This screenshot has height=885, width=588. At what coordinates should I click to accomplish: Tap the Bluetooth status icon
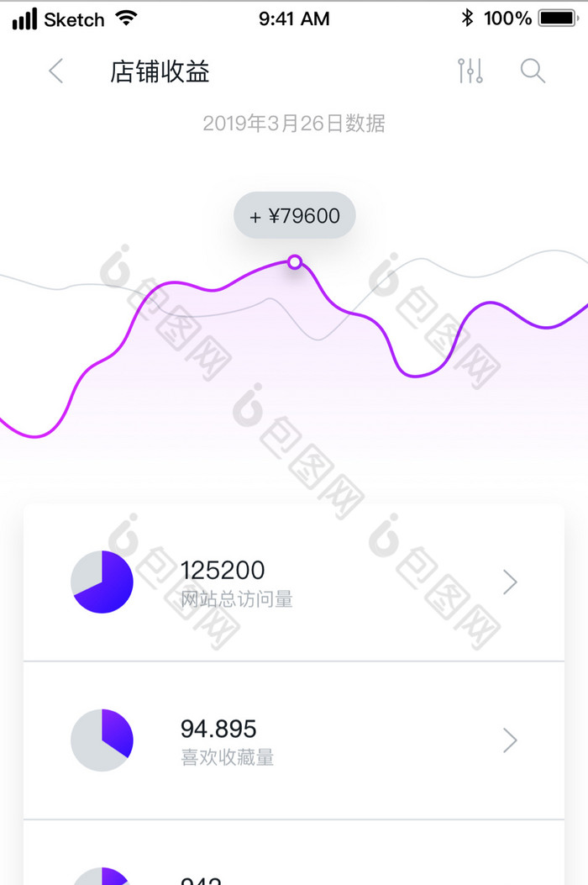(468, 18)
